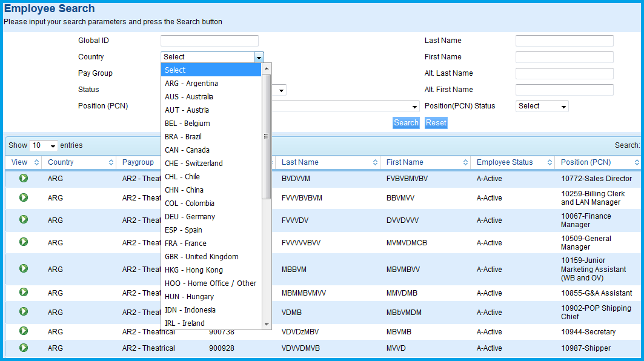Sort by Employee Status column arrows
The height and width of the screenshot is (361, 644).
tap(548, 162)
